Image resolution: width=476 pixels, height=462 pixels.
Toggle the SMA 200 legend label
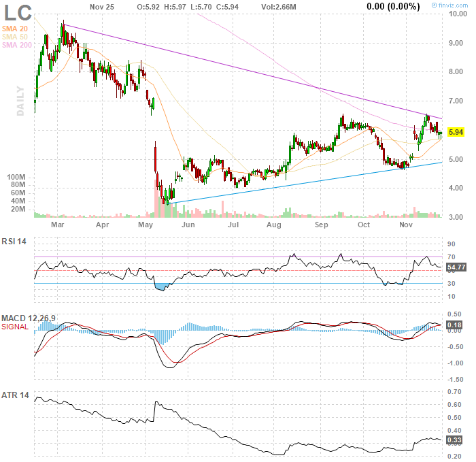tap(17, 46)
